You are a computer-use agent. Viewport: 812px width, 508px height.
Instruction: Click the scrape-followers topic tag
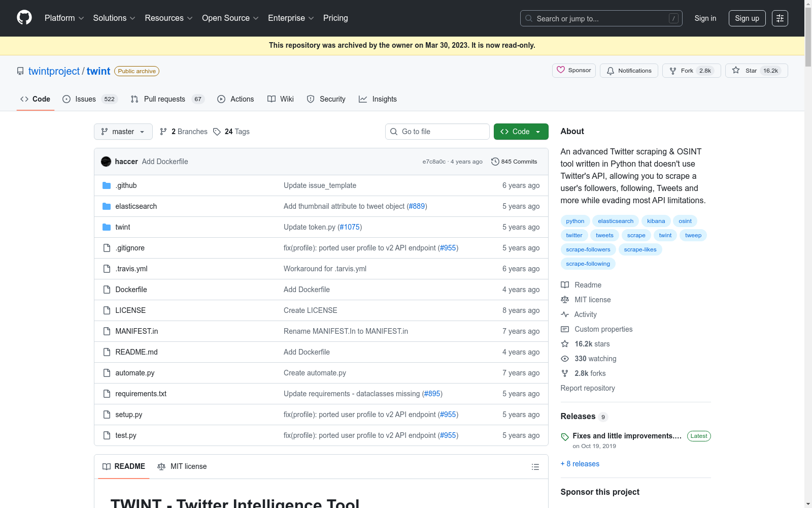pos(588,249)
